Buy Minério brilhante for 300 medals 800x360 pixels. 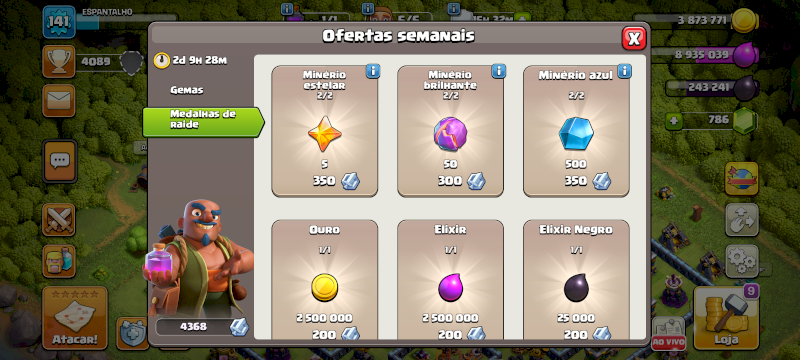click(451, 131)
